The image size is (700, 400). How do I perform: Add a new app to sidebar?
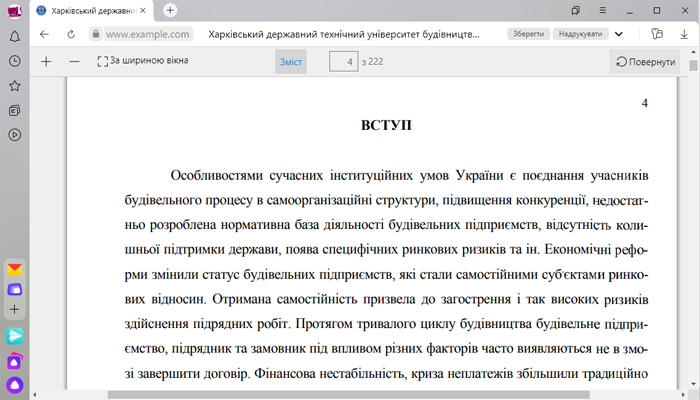tap(15, 309)
